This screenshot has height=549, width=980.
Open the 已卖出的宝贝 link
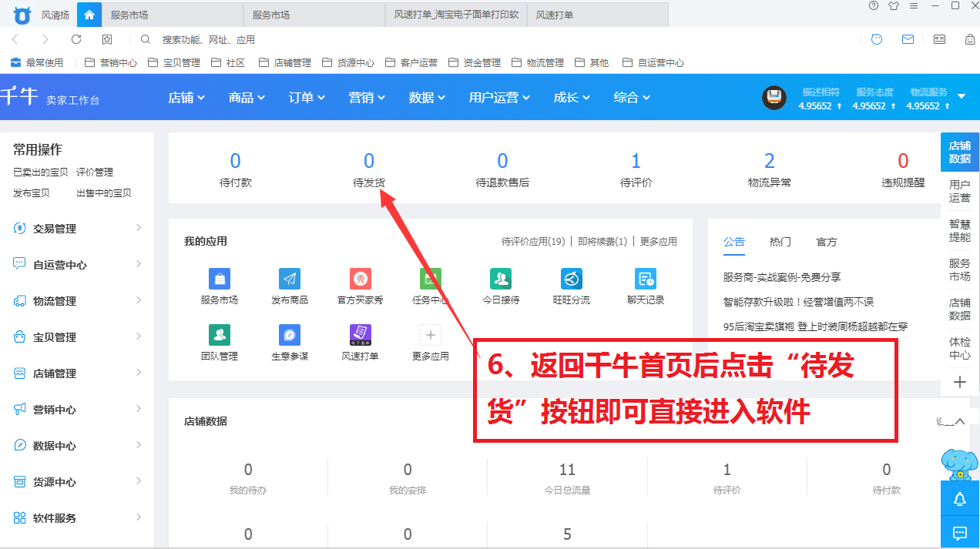click(41, 172)
